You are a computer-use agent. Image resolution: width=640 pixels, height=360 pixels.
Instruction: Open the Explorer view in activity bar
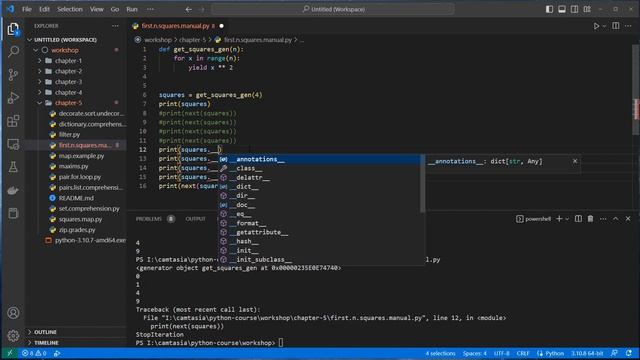tap(13, 29)
